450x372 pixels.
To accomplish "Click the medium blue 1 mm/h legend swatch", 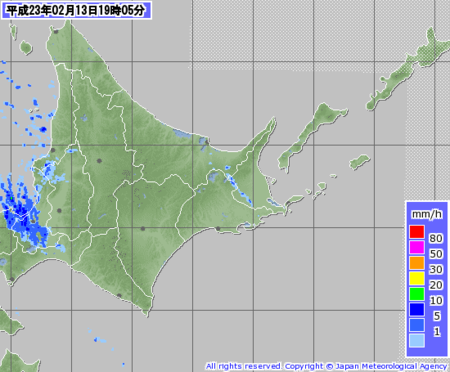I will tap(417, 325).
